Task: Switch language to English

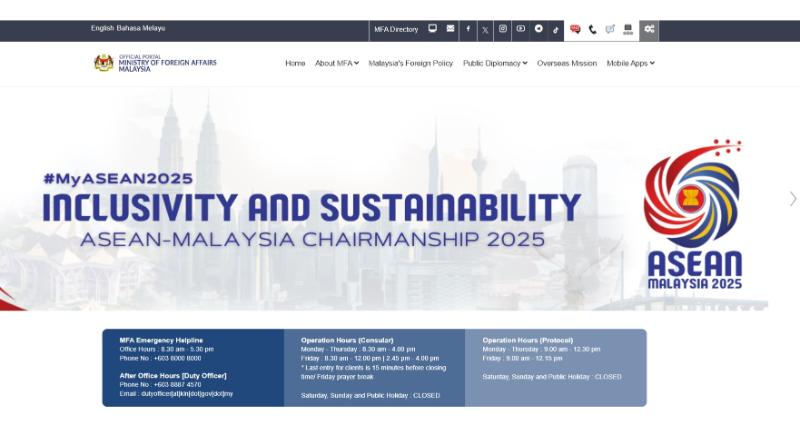Action: click(103, 28)
